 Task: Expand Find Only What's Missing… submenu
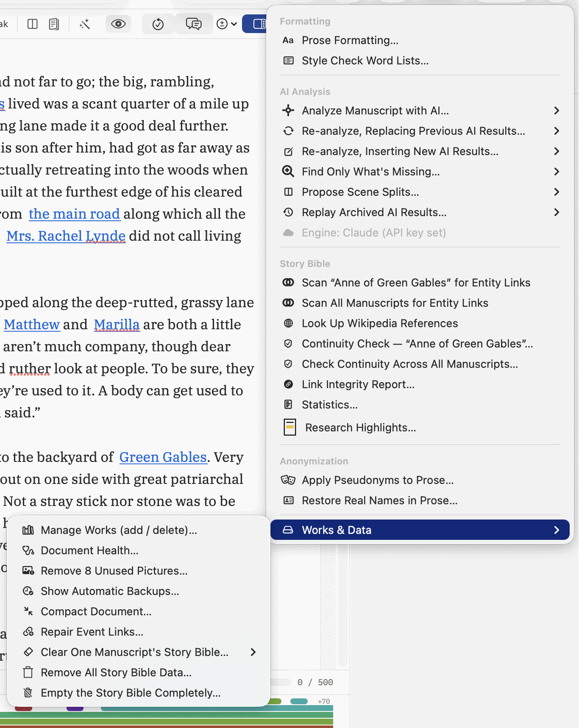click(x=420, y=172)
